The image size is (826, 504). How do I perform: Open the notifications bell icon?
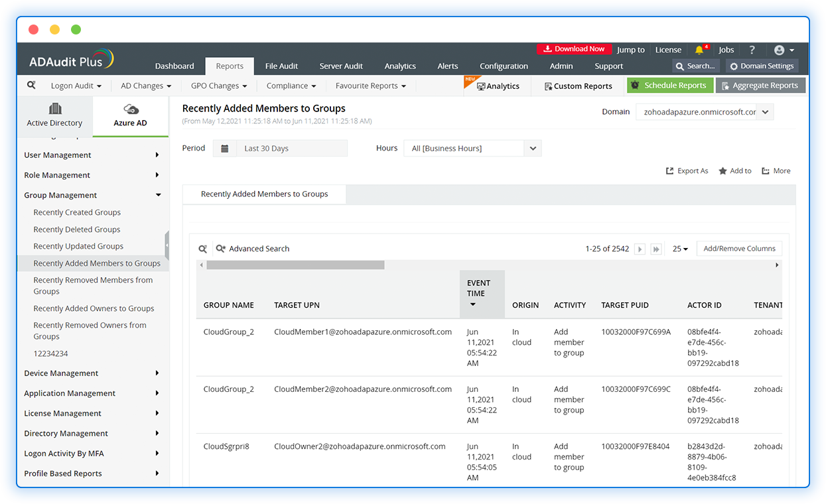point(699,50)
